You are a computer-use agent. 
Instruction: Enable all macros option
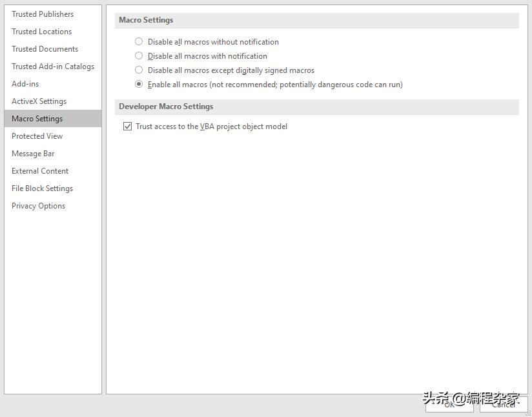pyautogui.click(x=139, y=84)
